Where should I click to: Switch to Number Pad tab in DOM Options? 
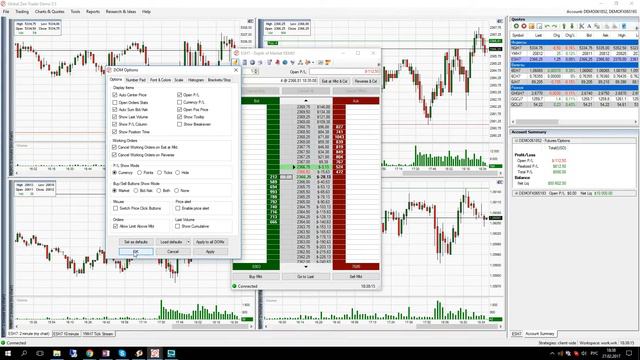coord(136,80)
